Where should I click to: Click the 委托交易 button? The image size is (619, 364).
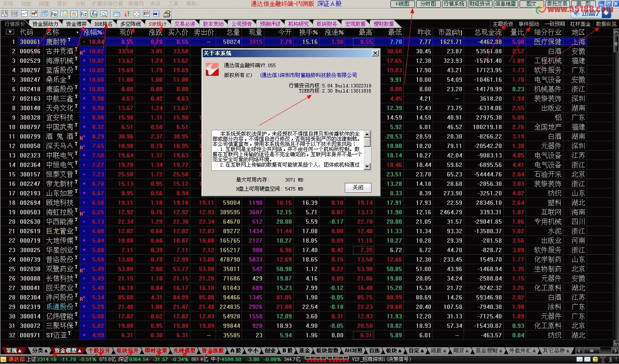coord(557,4)
